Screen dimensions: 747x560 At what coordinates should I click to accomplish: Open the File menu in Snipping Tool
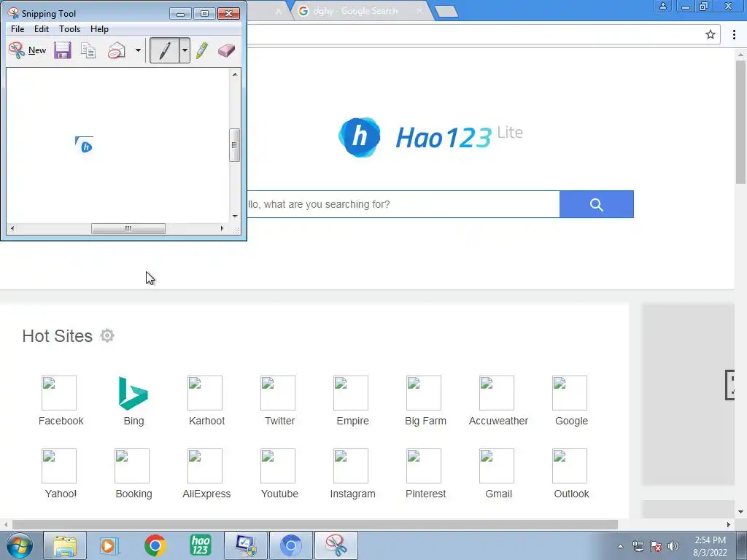tap(18, 29)
